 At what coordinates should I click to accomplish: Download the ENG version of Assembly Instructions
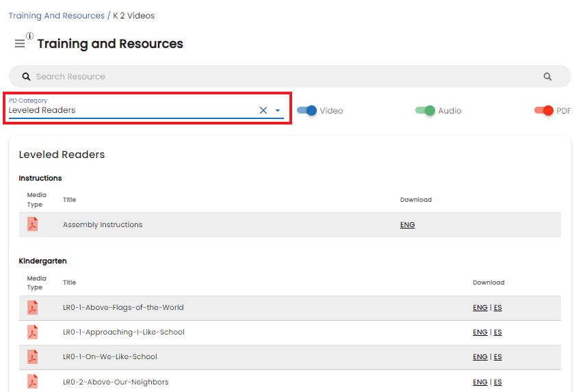coord(408,224)
